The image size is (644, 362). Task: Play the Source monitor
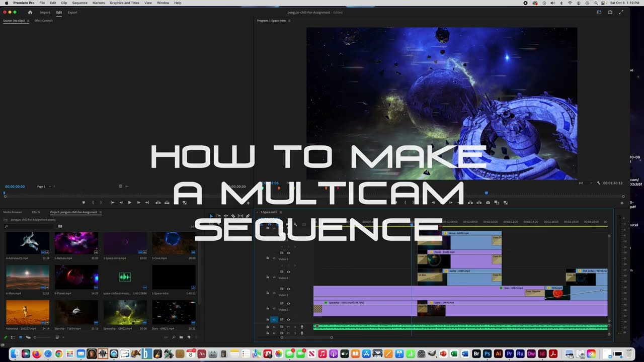pyautogui.click(x=129, y=203)
